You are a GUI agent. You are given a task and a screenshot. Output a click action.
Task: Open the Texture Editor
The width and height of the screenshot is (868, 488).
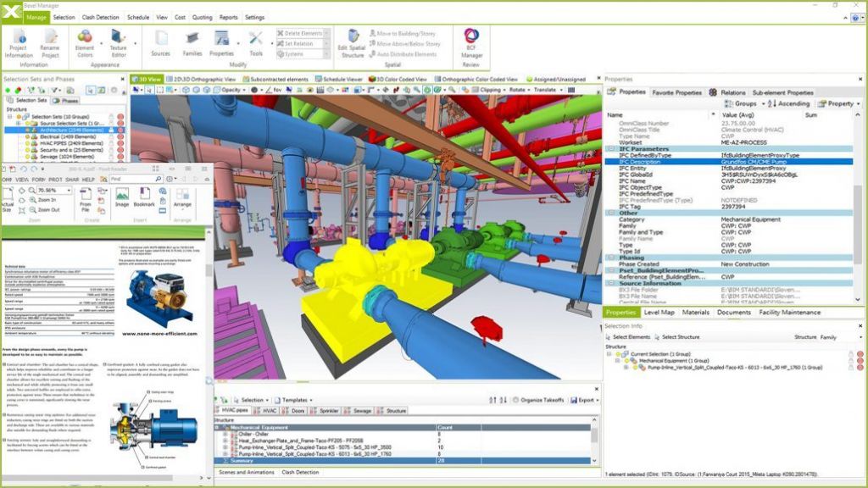point(118,43)
